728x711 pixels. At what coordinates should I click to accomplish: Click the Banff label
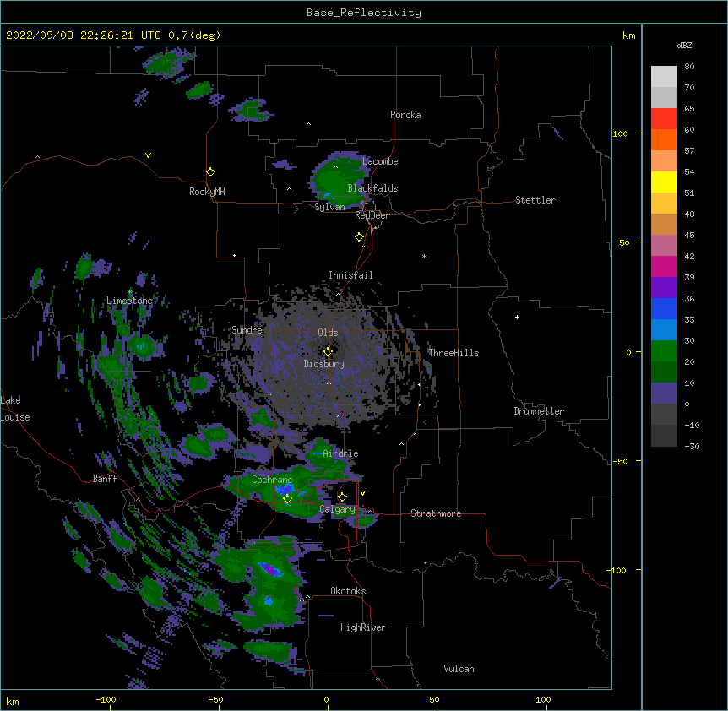click(105, 479)
